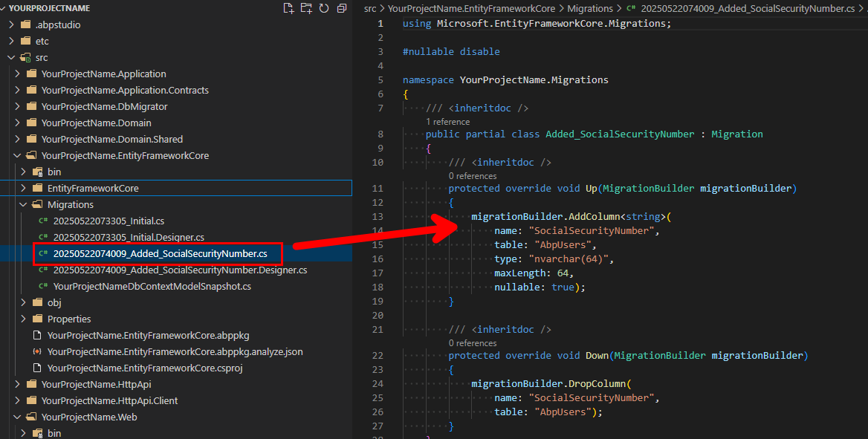Open 20250522073305_Initial.cs migration file
Viewport: 868px width, 439px height.
click(108, 221)
